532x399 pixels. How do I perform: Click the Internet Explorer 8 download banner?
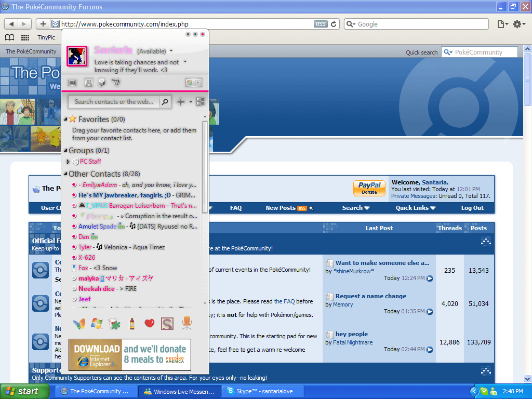click(x=129, y=355)
